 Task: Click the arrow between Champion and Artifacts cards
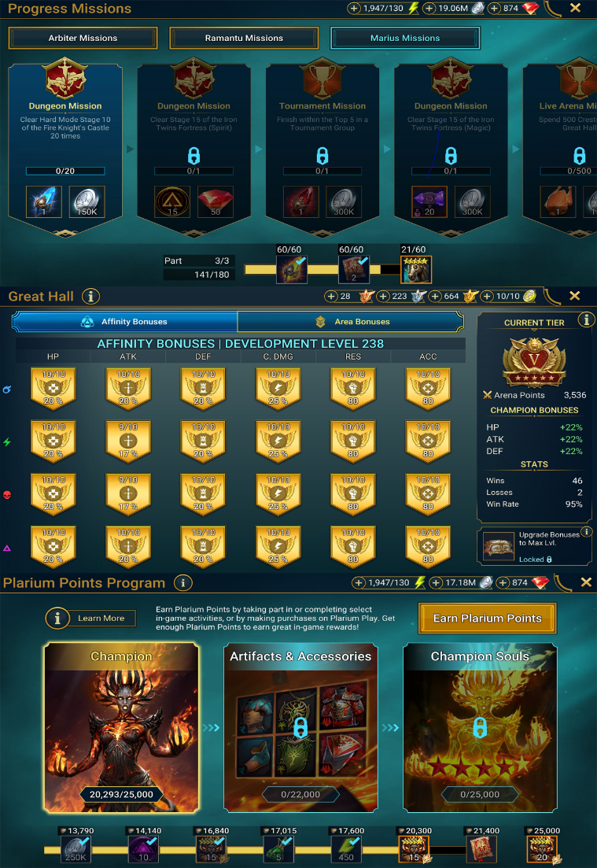point(211,727)
